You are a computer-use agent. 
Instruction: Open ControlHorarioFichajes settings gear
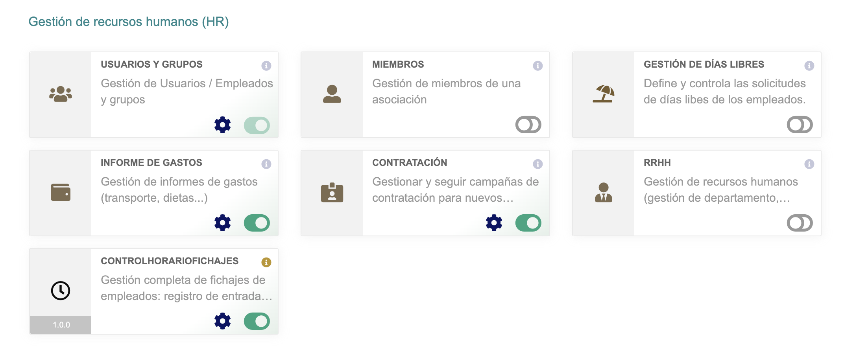(x=222, y=321)
